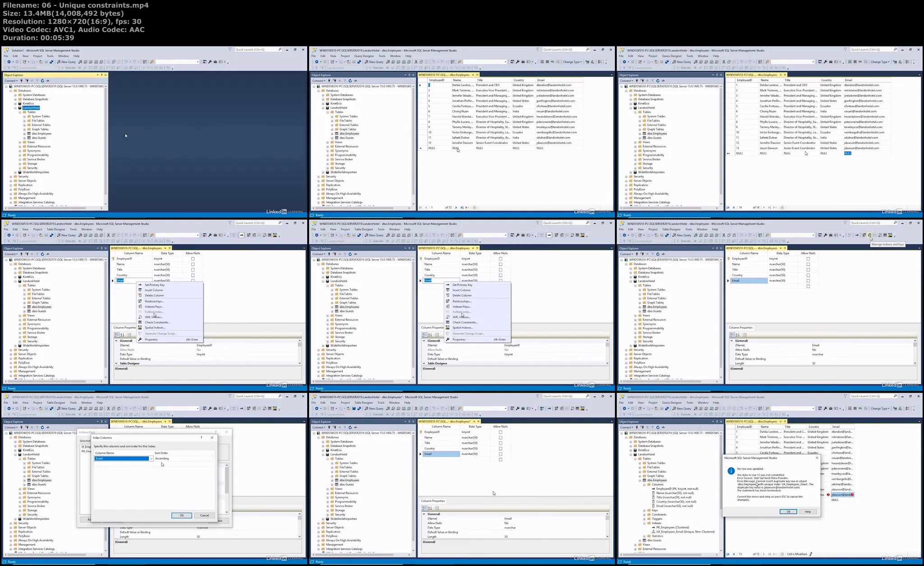Expand the Keys folder under dbo.Employees

point(644,510)
